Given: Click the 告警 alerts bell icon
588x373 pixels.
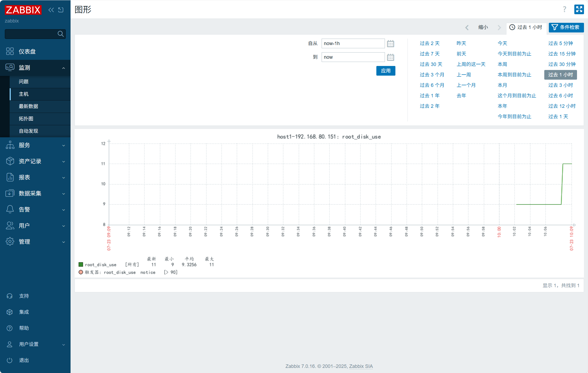Looking at the screenshot, I should [10, 209].
